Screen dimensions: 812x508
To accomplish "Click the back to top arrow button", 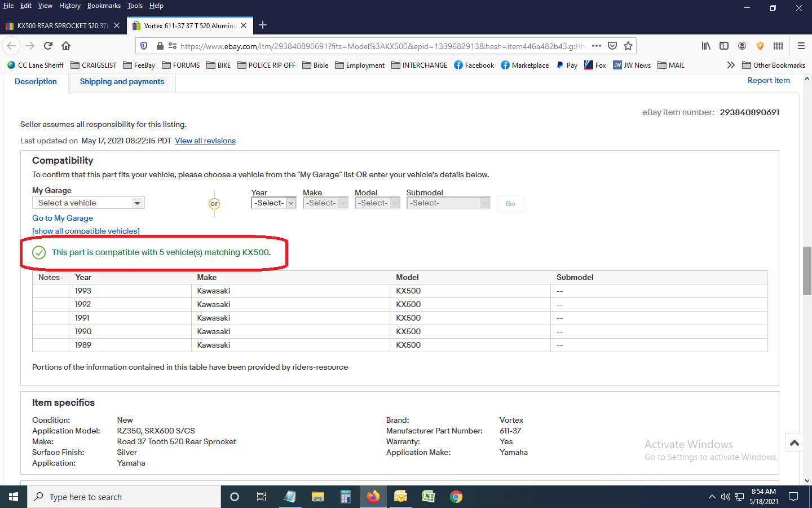I will pyautogui.click(x=795, y=443).
